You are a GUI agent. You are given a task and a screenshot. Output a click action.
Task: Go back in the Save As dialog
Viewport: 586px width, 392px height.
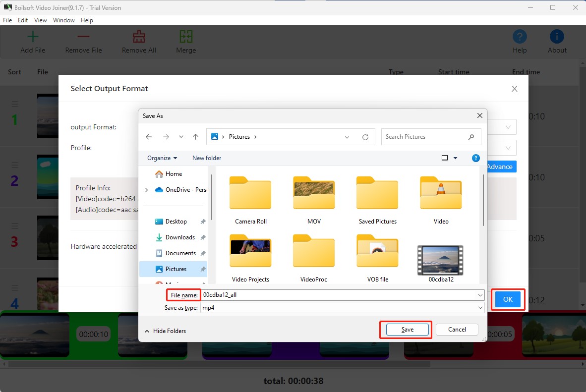pos(149,137)
